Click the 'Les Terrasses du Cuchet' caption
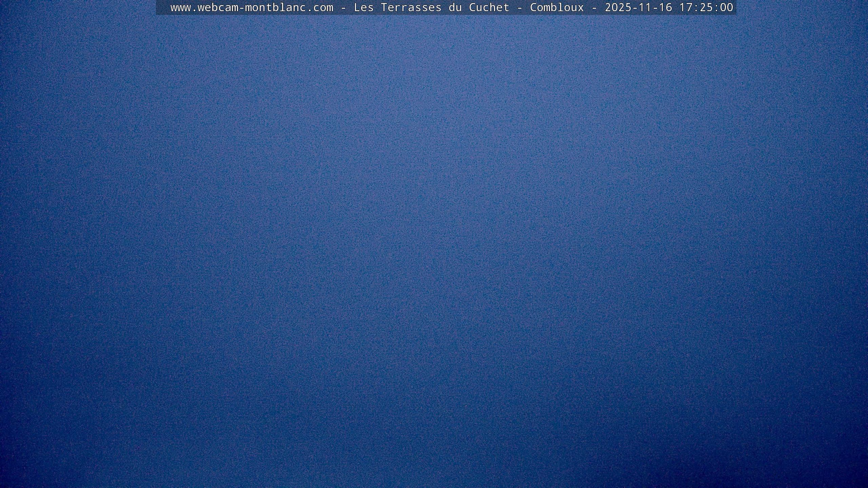The height and width of the screenshot is (488, 868). click(x=431, y=7)
